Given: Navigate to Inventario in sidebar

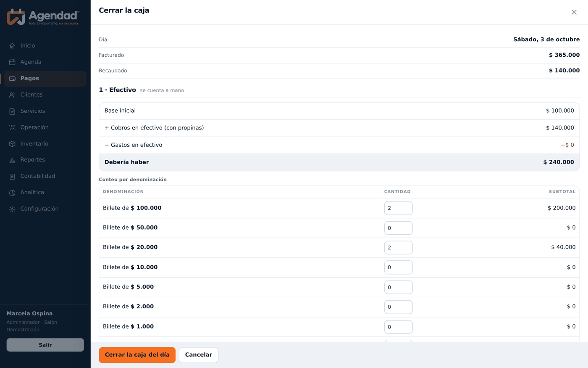Looking at the screenshot, I should [45, 144].
